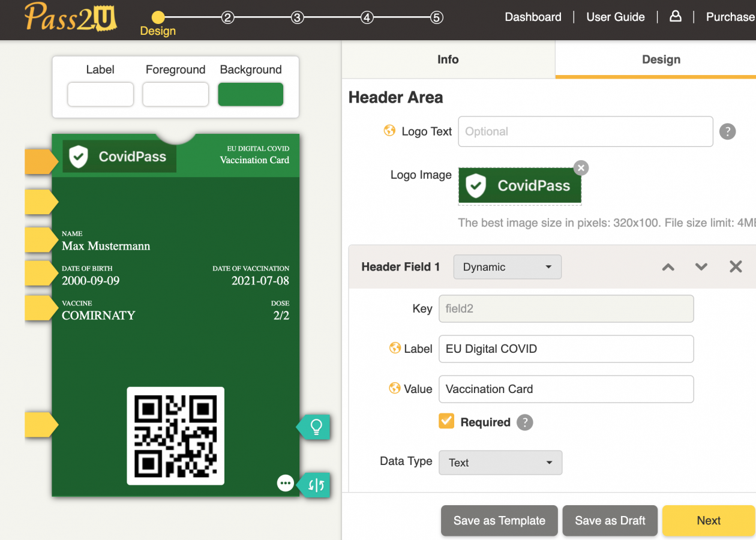Screen dimensions: 756x540
Task: Open the User Guide menu item
Action: [616, 17]
